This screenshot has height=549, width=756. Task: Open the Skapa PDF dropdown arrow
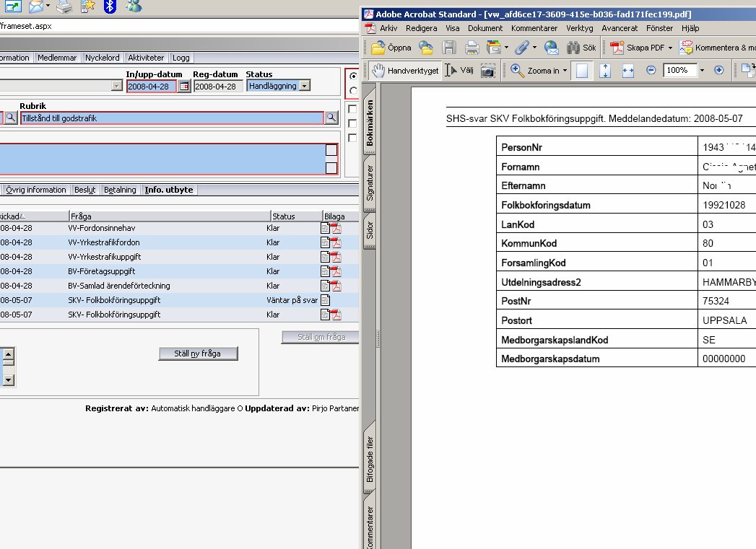click(x=670, y=48)
